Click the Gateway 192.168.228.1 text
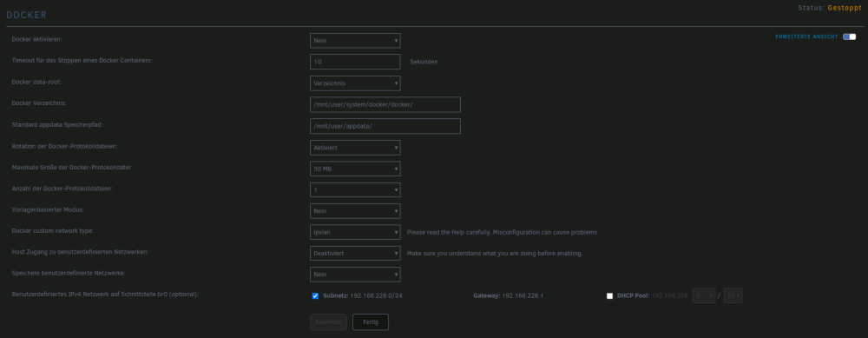Screen dimensions: 868x338 click(x=508, y=296)
